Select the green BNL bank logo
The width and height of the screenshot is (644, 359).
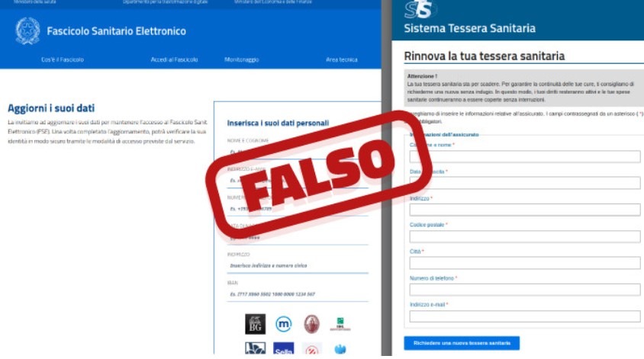coord(340,324)
